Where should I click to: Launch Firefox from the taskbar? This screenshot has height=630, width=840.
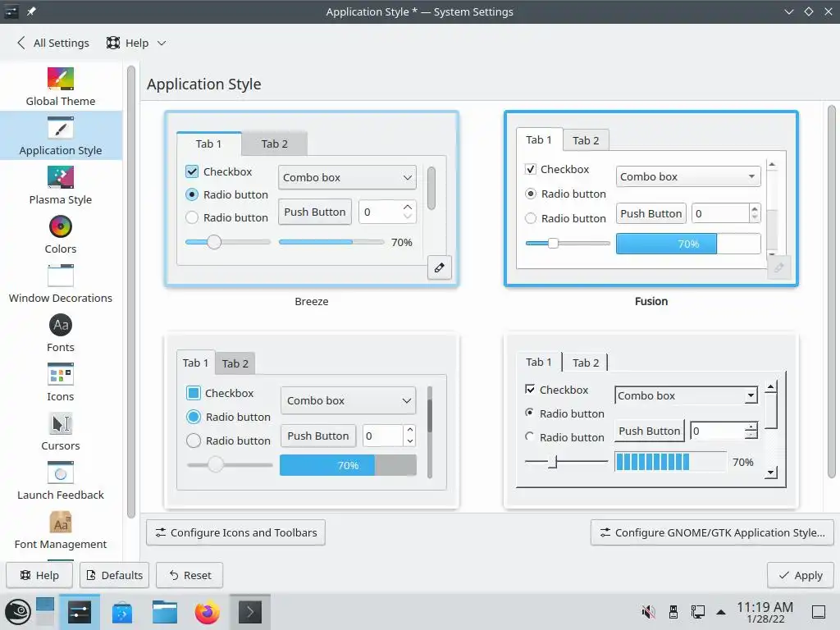tap(207, 612)
